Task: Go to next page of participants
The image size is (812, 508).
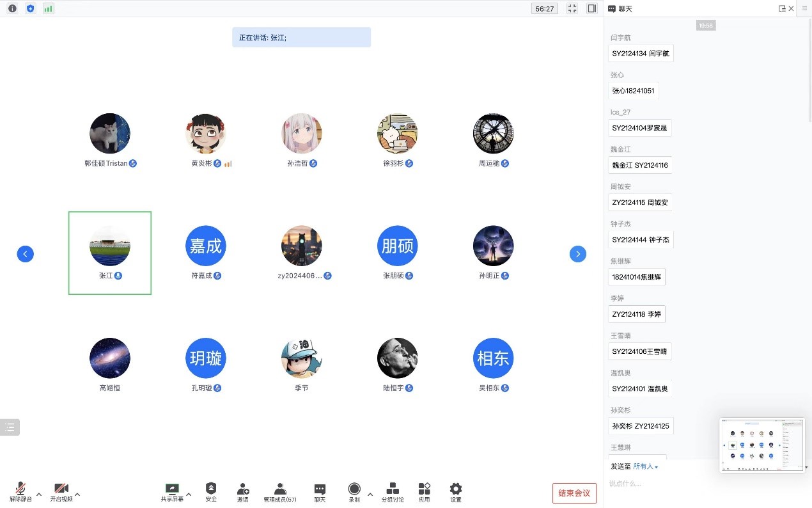Action: click(x=577, y=254)
